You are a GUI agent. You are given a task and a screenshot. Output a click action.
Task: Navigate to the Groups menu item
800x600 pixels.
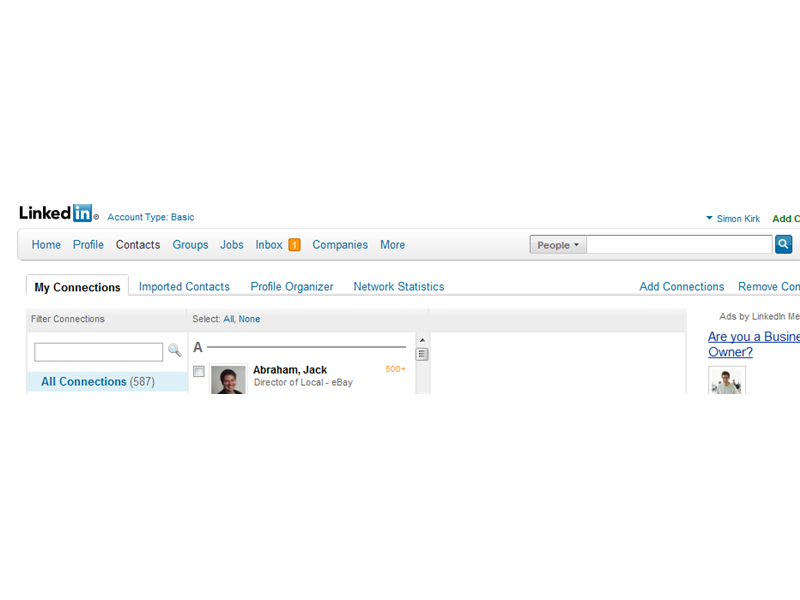pyautogui.click(x=190, y=244)
